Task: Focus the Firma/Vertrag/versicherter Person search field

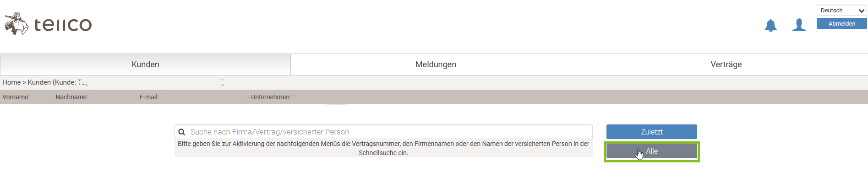Action: [x=383, y=132]
